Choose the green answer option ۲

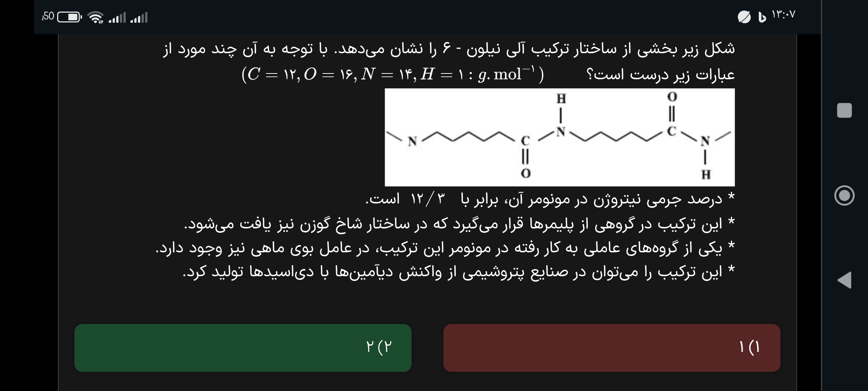pos(243,348)
